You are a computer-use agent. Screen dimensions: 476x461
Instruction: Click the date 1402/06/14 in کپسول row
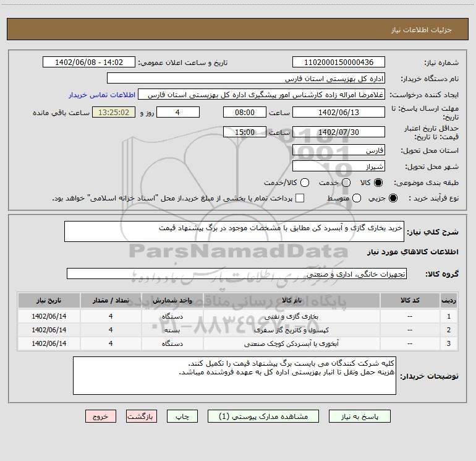click(x=49, y=330)
